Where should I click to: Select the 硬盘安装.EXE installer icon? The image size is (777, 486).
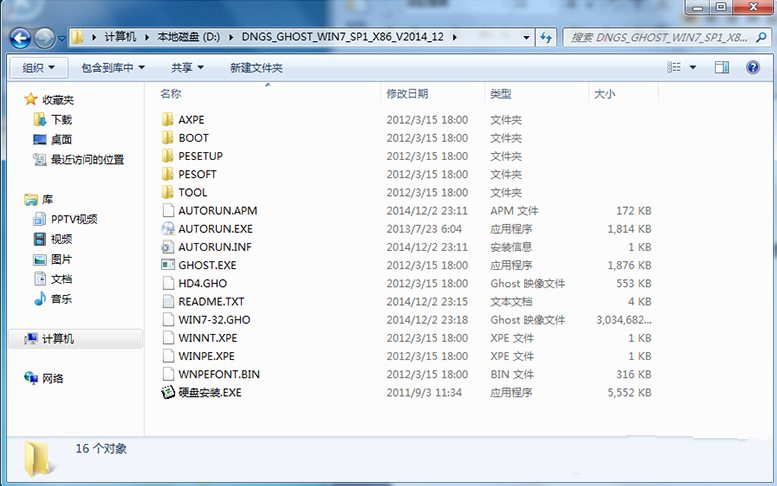point(168,392)
